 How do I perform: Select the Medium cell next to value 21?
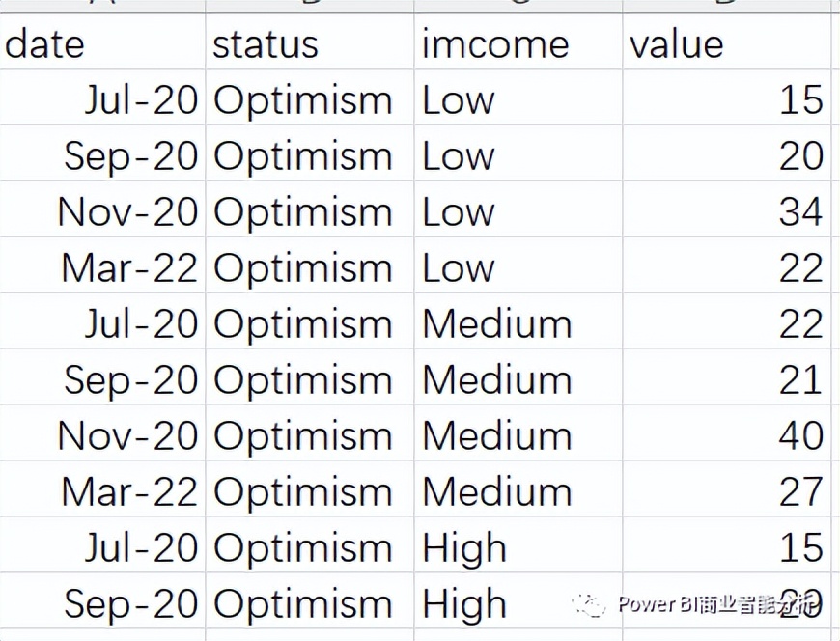[x=518, y=376]
